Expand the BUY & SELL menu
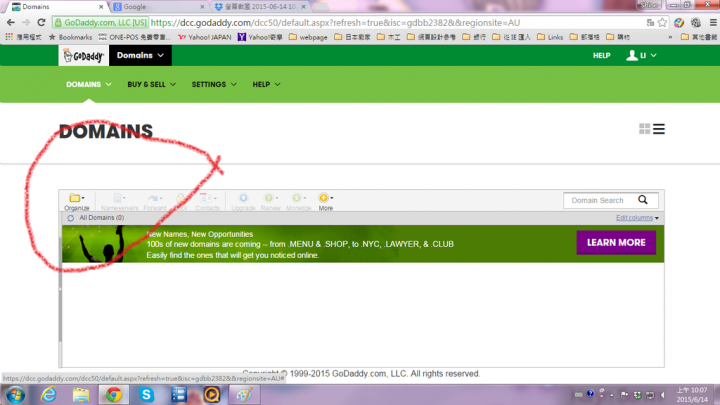The width and height of the screenshot is (720, 405). click(x=152, y=84)
